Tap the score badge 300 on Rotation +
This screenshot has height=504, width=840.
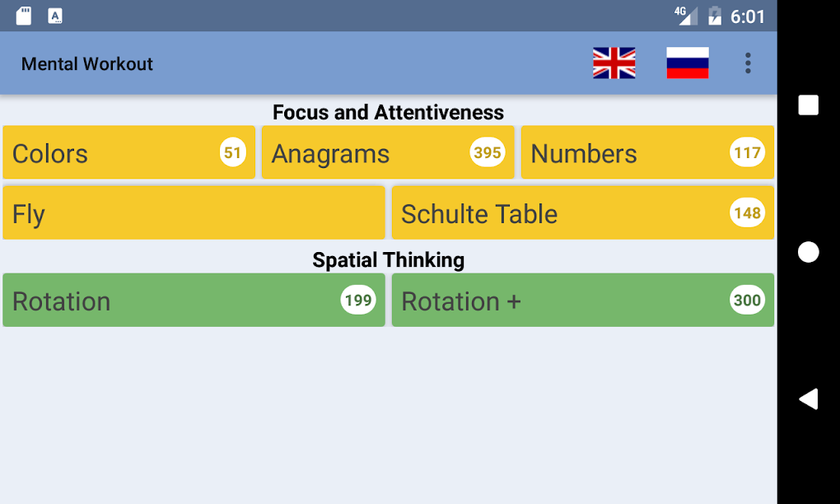(x=746, y=301)
